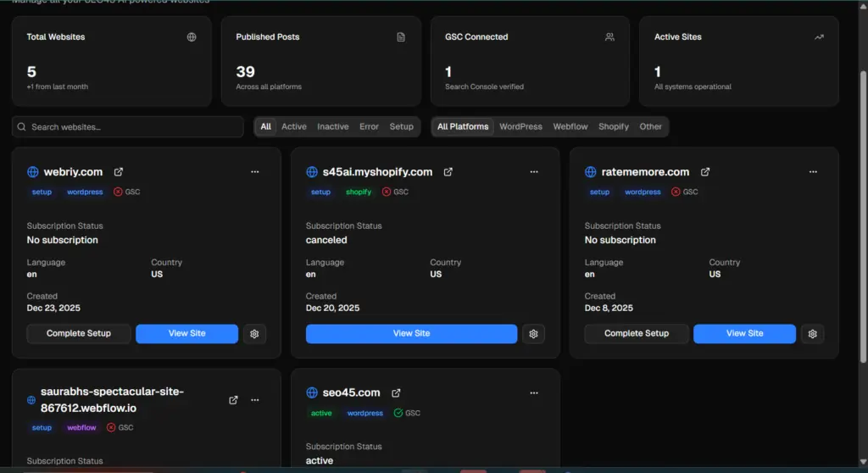Filter by WordPress platform

click(521, 127)
